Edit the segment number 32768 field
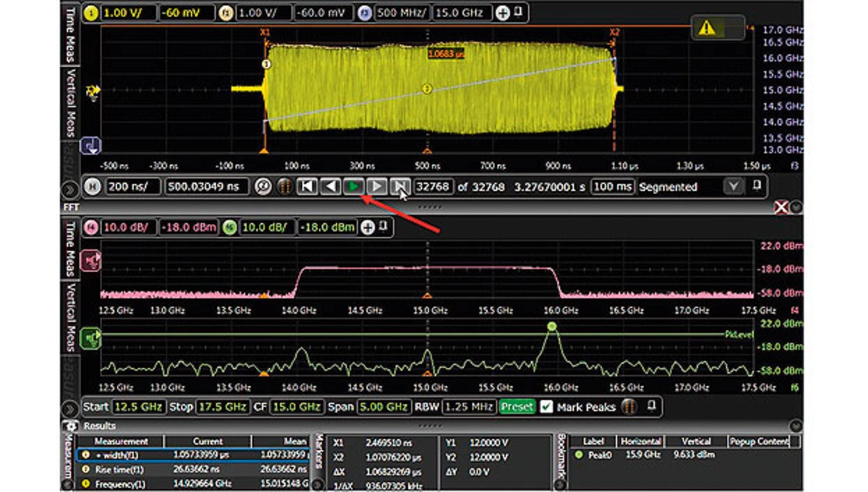The height and width of the screenshot is (492, 868). click(x=434, y=186)
